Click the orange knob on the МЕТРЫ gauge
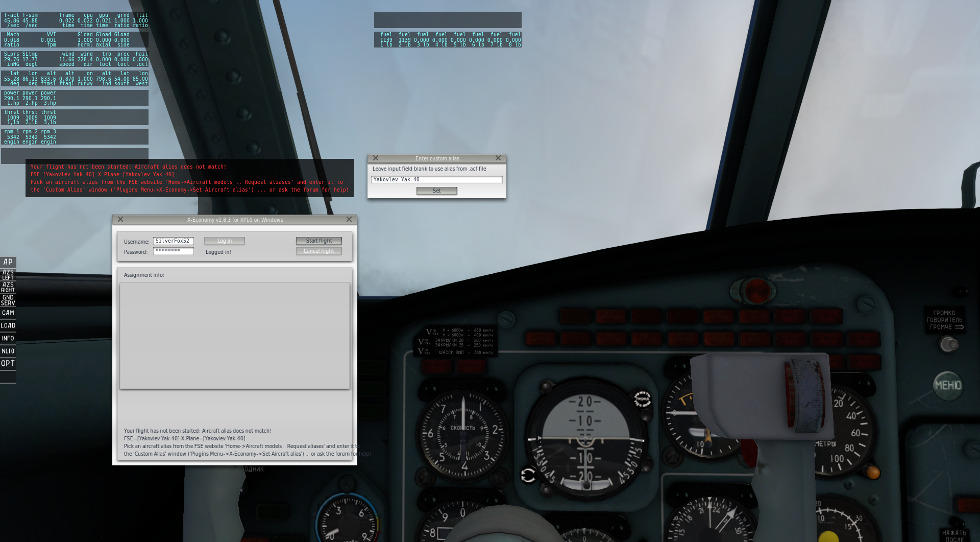980x542 pixels. 873,472
